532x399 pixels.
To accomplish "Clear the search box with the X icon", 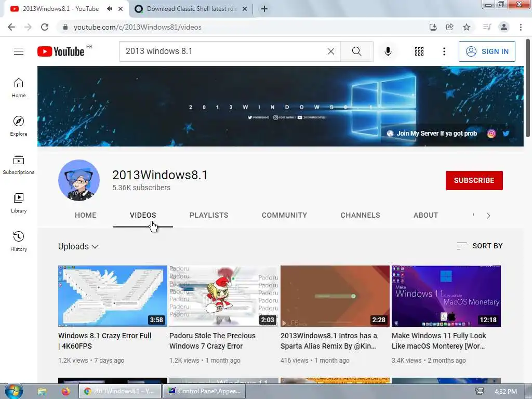I will (x=331, y=51).
